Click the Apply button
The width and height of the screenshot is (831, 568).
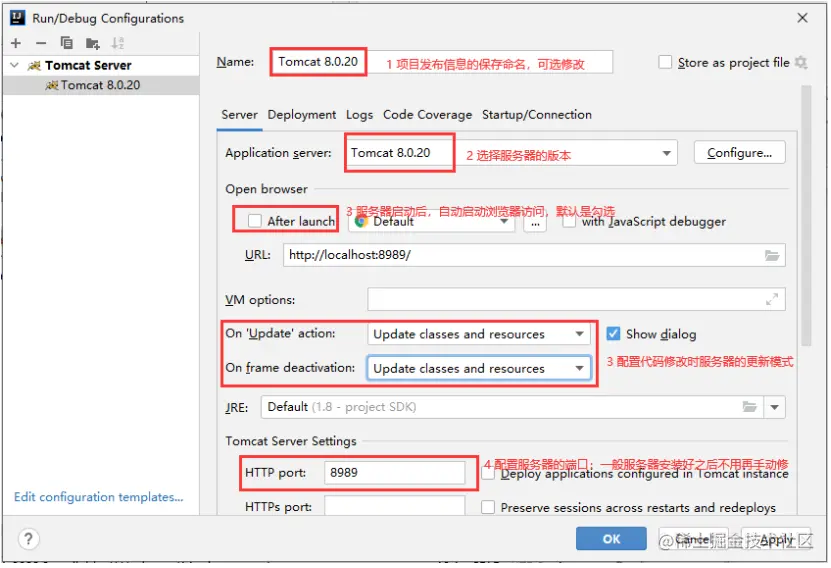pyautogui.click(x=776, y=539)
